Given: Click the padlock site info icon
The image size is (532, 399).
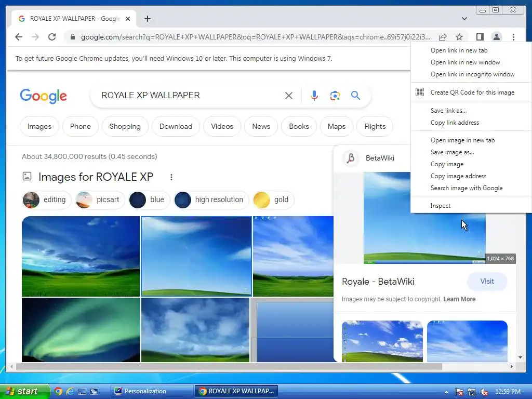Looking at the screenshot, I should [x=72, y=37].
